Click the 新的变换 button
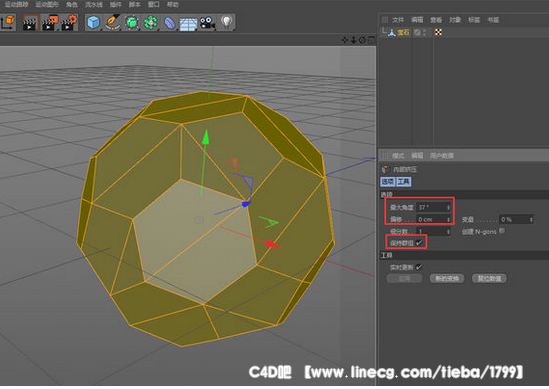549x389 pixels. tap(447, 279)
